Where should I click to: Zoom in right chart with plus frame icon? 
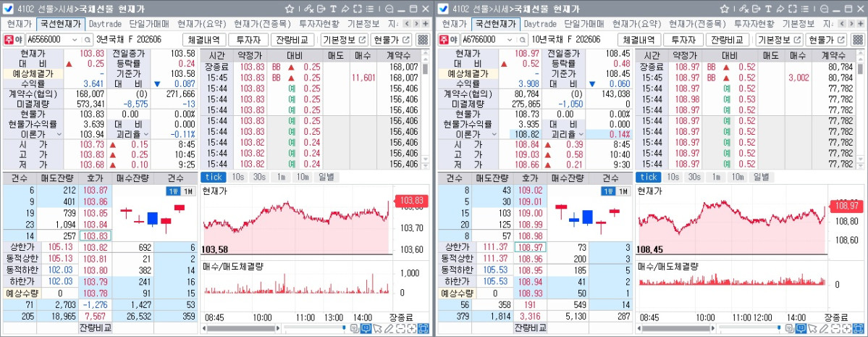click(847, 329)
